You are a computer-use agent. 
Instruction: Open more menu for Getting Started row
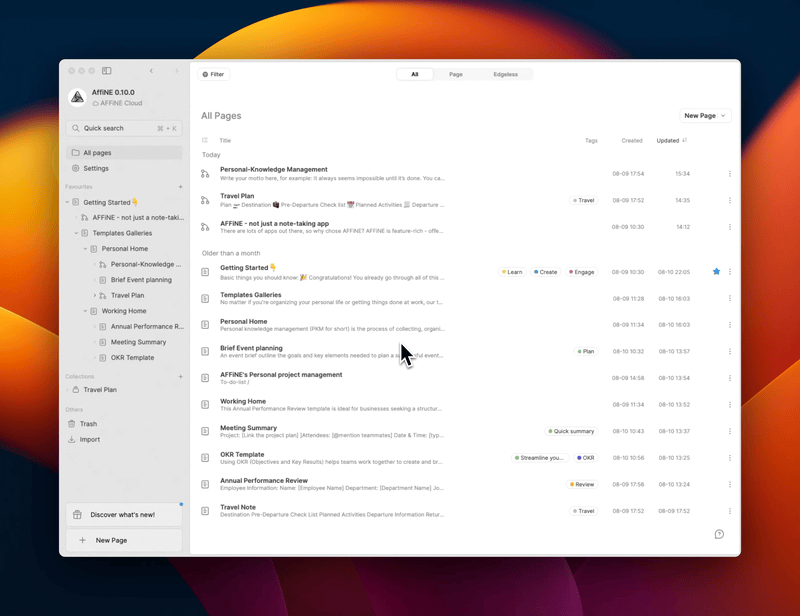pyautogui.click(x=730, y=272)
